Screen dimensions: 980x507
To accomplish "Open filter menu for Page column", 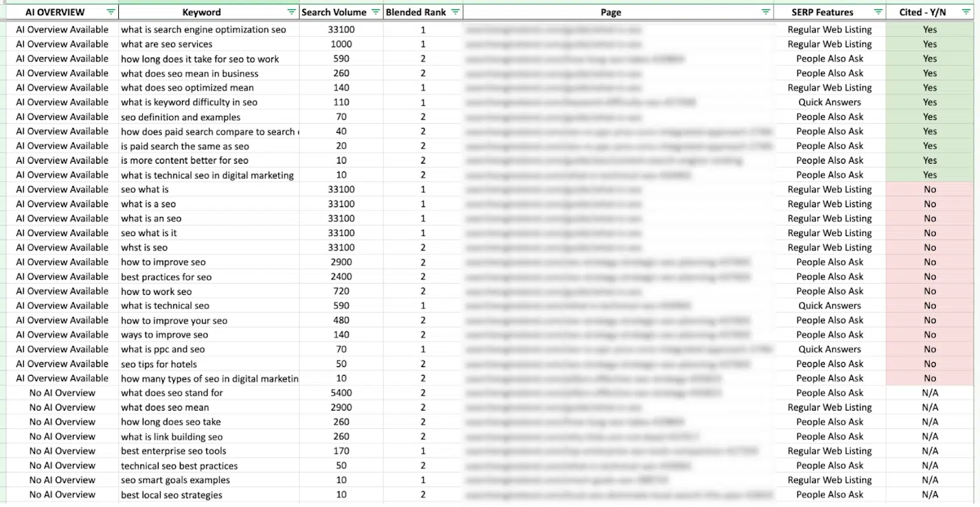I will 766,12.
